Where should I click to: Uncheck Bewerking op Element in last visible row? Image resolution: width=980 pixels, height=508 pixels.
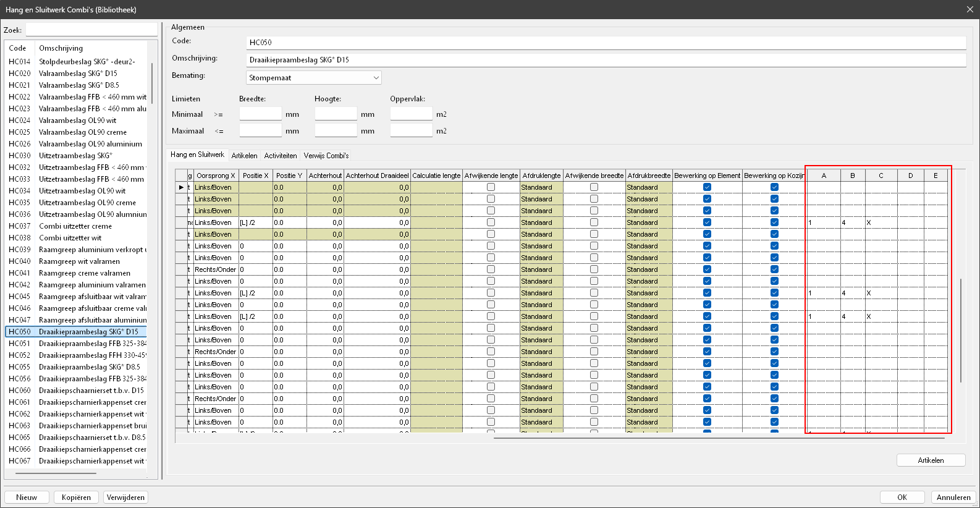click(707, 422)
